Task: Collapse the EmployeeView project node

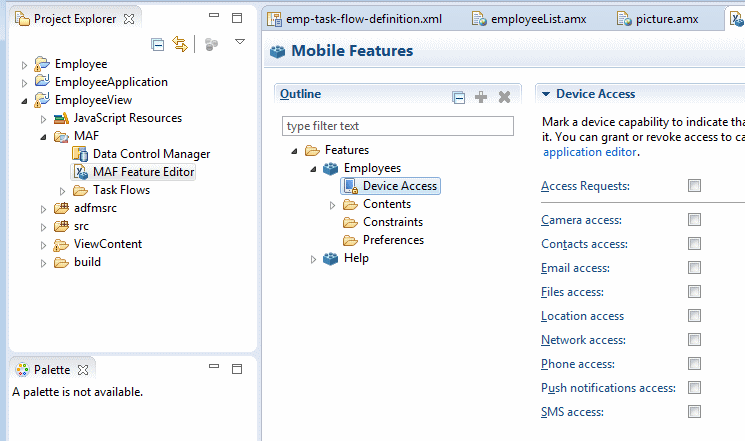Action: 24,101
